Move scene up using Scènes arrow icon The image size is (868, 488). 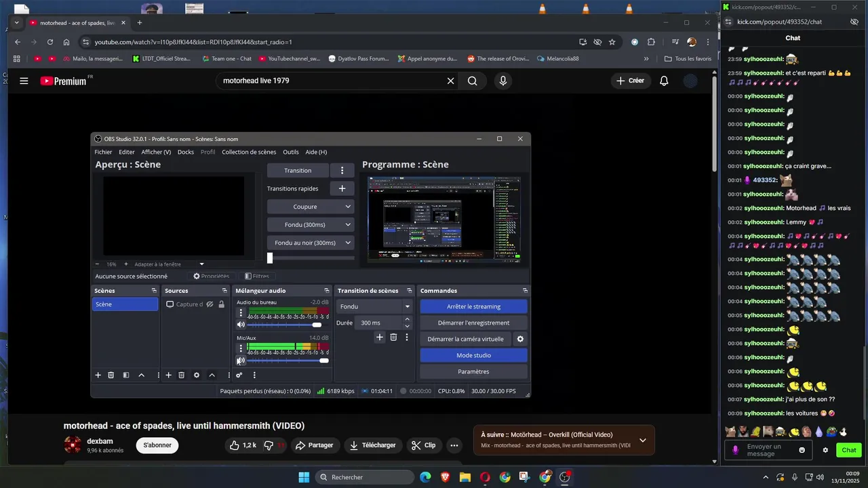[141, 375]
